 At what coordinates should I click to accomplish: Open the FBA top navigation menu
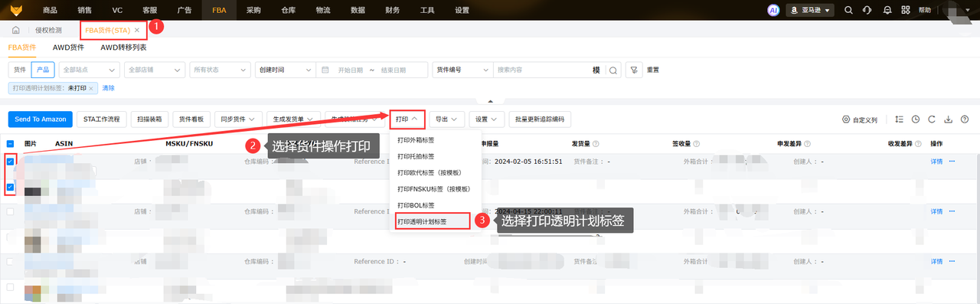tap(219, 10)
